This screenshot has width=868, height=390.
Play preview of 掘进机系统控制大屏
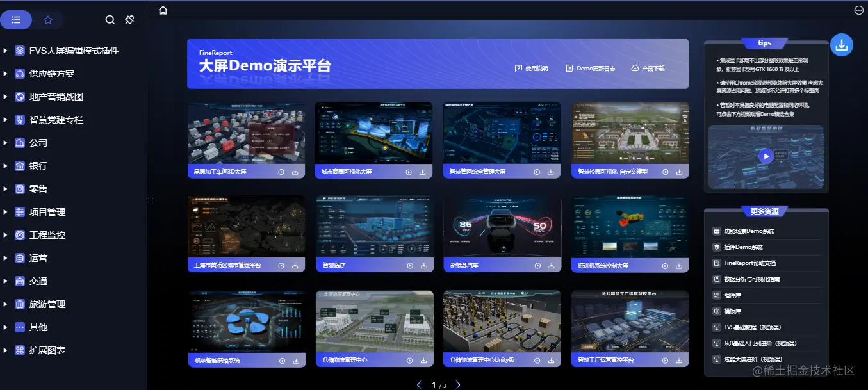(x=666, y=266)
